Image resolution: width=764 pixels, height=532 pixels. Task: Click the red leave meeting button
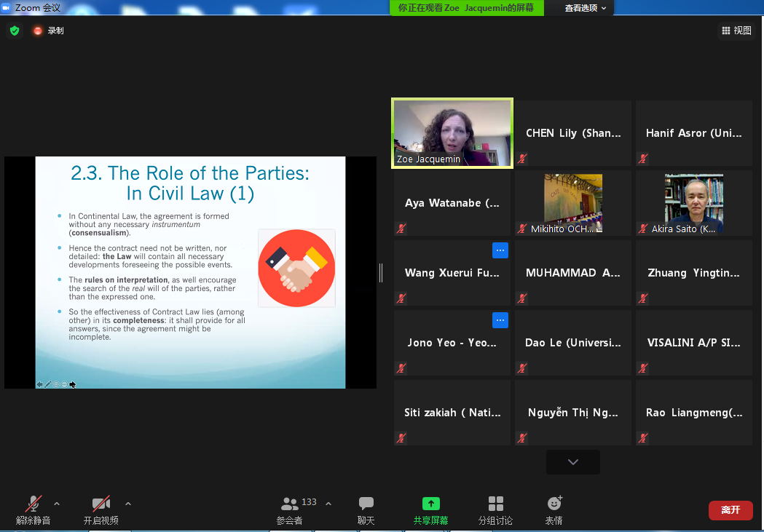pos(730,510)
